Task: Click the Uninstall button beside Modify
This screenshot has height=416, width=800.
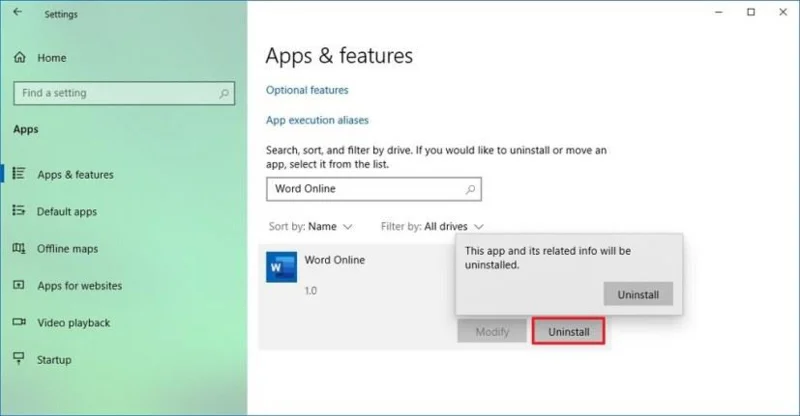Action: (568, 332)
